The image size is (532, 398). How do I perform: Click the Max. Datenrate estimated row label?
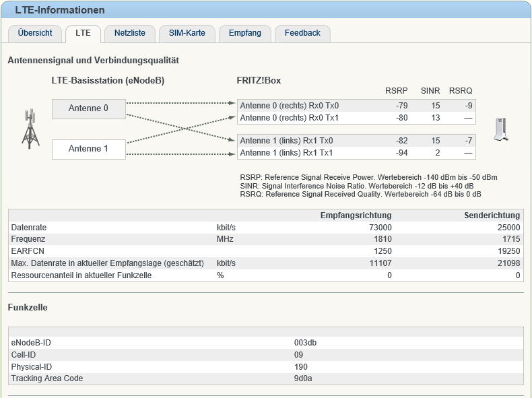pos(107,263)
